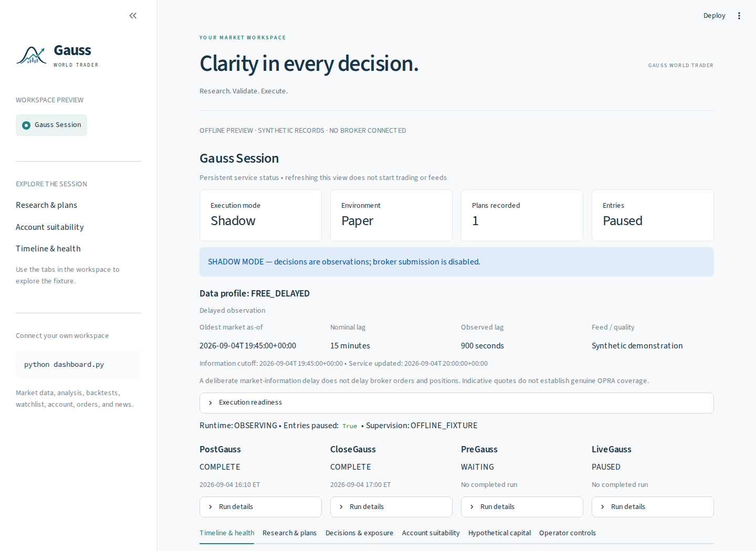Screen dimensions: 756x551
Task: Click the '15 minutes' nominal lag value
Action: pos(350,346)
